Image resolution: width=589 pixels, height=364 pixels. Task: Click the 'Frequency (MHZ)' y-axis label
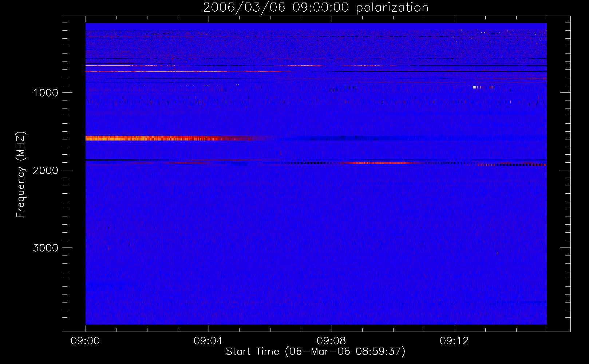pyautogui.click(x=21, y=175)
